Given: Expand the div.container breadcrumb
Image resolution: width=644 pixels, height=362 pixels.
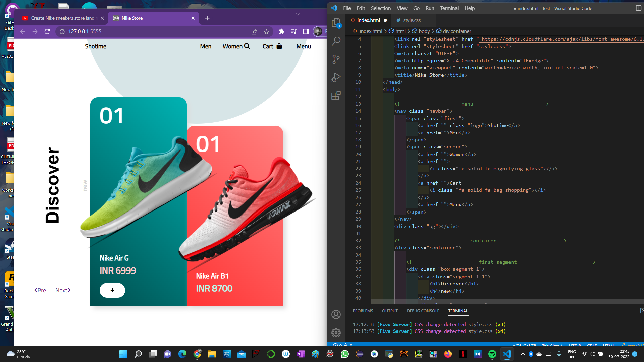Looking at the screenshot, I should pos(457,31).
